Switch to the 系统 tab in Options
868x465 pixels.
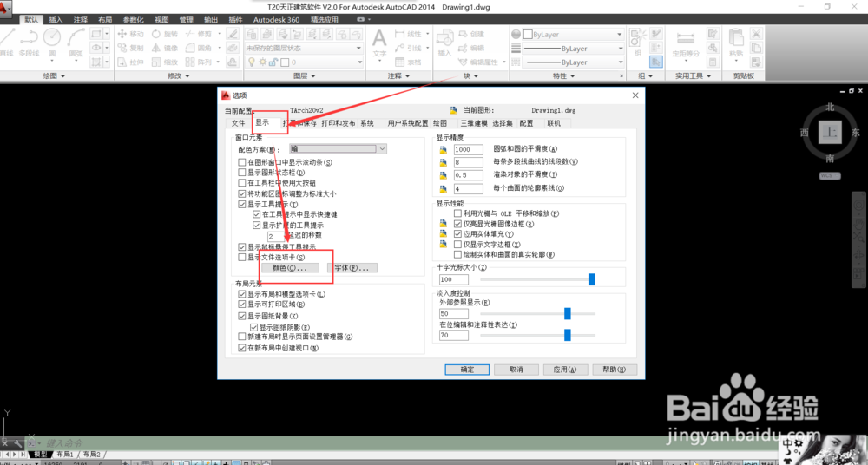coord(367,123)
